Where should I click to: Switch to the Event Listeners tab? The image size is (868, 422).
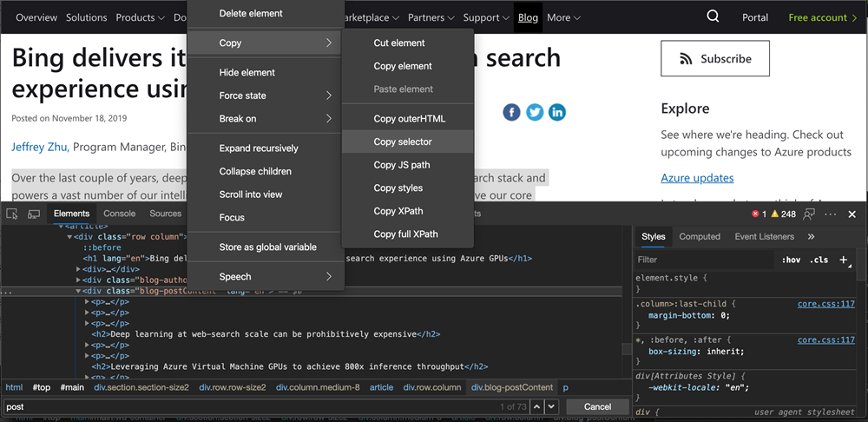click(x=765, y=236)
